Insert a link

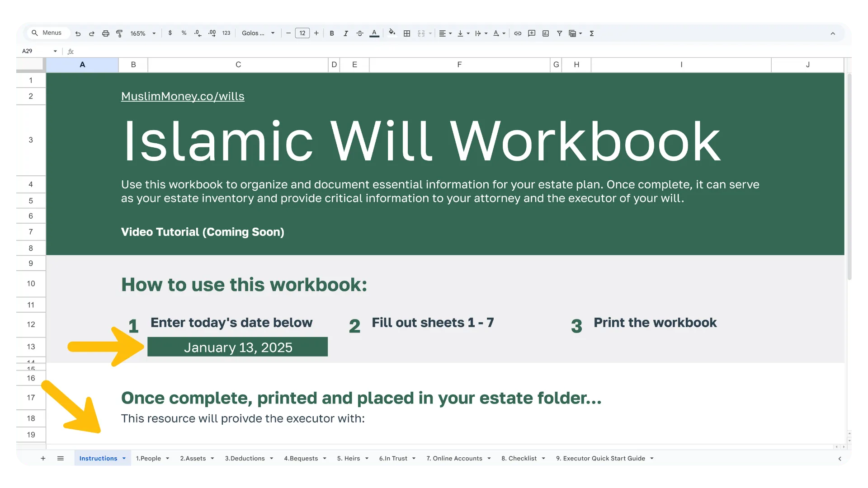click(518, 33)
